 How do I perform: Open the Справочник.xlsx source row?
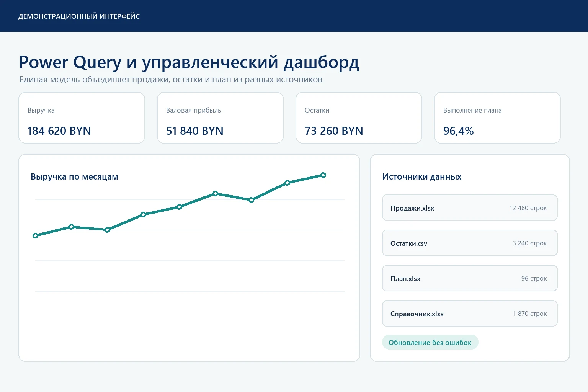[x=470, y=314]
